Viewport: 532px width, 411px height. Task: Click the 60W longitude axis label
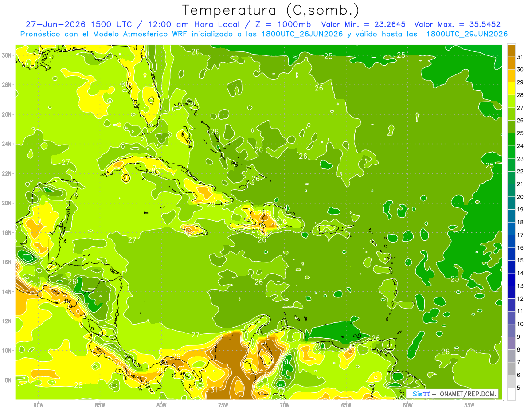pos(408,406)
